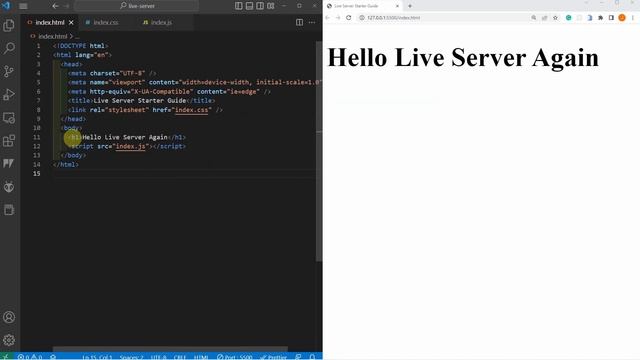Select the index.html editor tab
Screen dimensions: 640x360
(50, 22)
